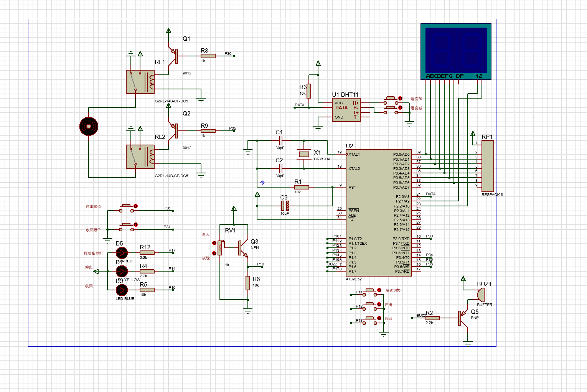This screenshot has width=587, height=392.
Task: Select the D5 LED-RED diode
Action: [122, 253]
